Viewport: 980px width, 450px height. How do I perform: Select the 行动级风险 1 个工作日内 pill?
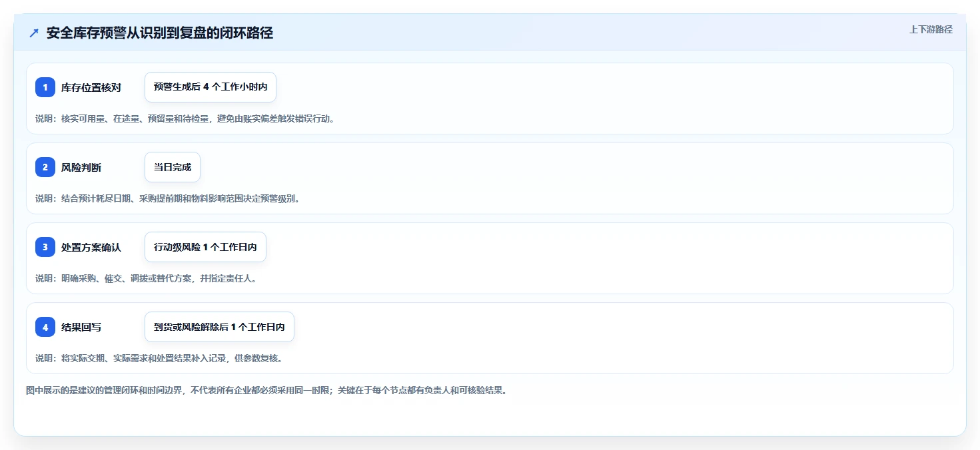coord(205,247)
